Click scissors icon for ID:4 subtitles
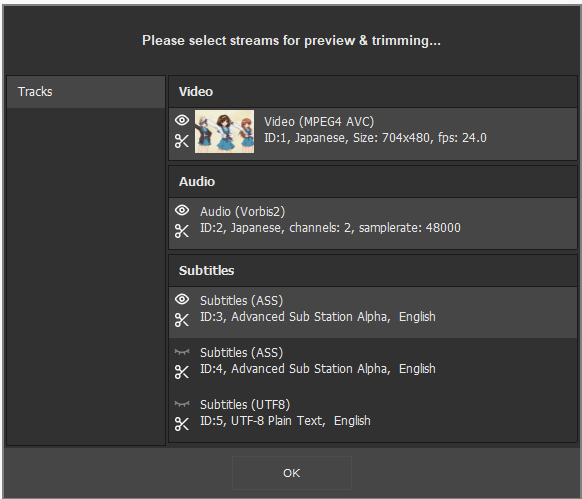 182,372
